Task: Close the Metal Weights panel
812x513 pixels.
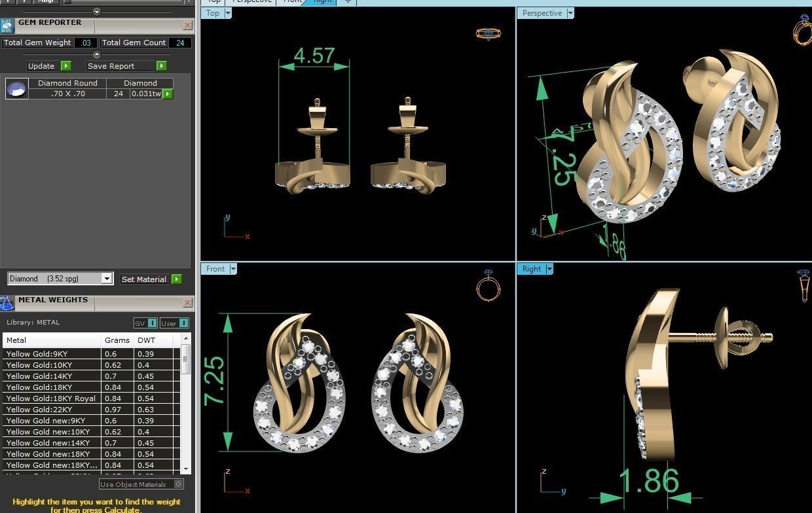Action: [x=187, y=303]
